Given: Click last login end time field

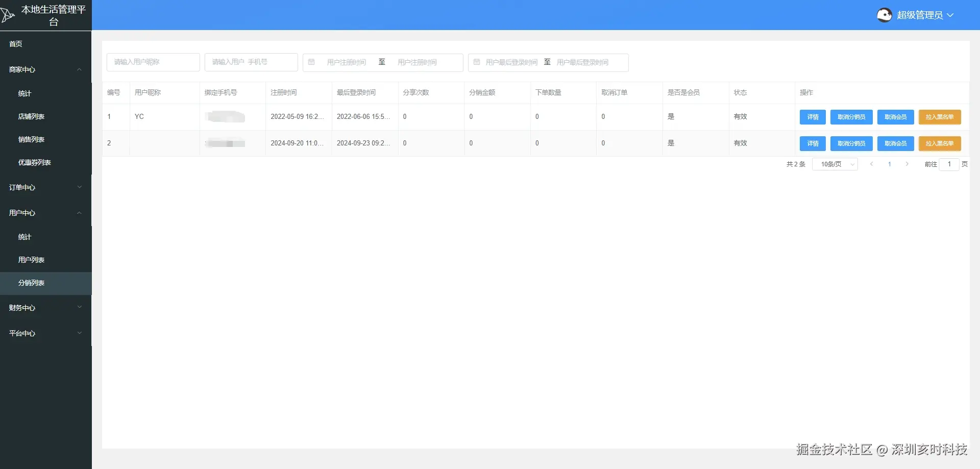Looking at the screenshot, I should [x=583, y=62].
